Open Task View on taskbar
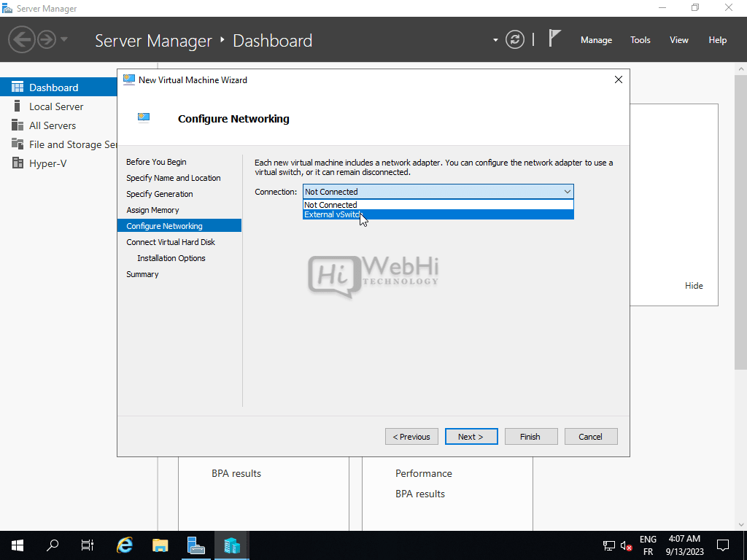This screenshot has width=747, height=560. coord(88,545)
